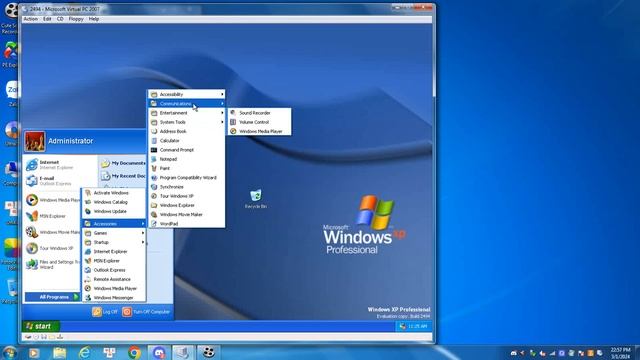This screenshot has height=360, width=640.
Task: Open the CD menu in Virtual PC
Action: coord(60,19)
